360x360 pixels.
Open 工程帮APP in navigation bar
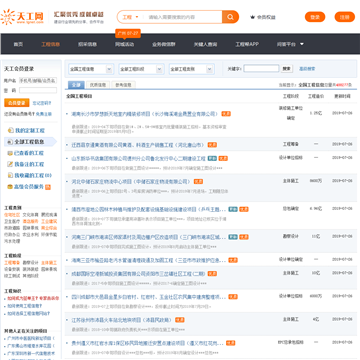tap(247, 44)
